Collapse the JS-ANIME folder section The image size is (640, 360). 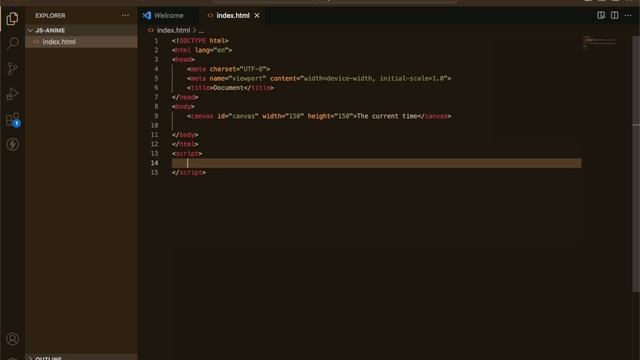[x=81, y=30]
